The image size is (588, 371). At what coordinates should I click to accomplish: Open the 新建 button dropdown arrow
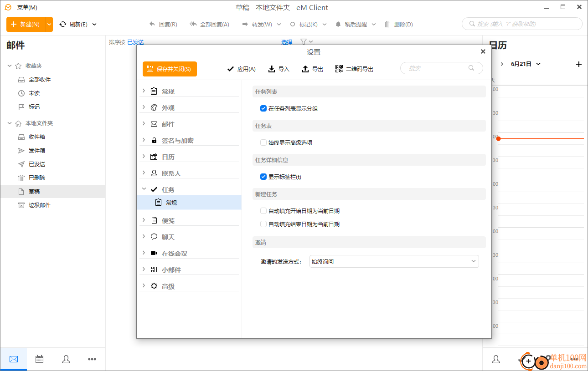(49, 24)
